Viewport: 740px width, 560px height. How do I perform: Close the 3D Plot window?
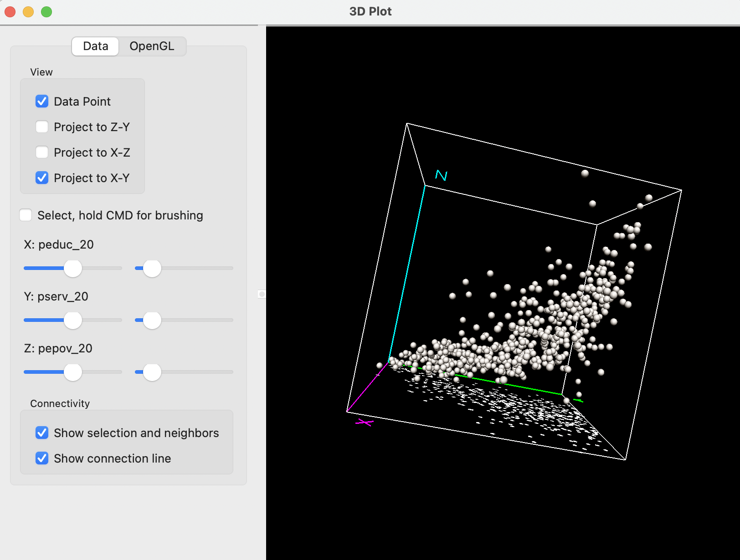tap(10, 12)
